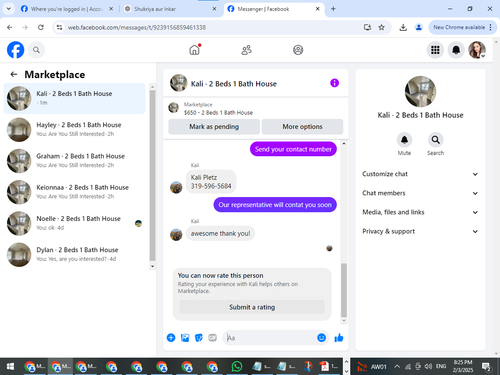This screenshot has width=500, height=375.
Task: Open Kali's large listing photo in info panel
Action: (420, 91)
